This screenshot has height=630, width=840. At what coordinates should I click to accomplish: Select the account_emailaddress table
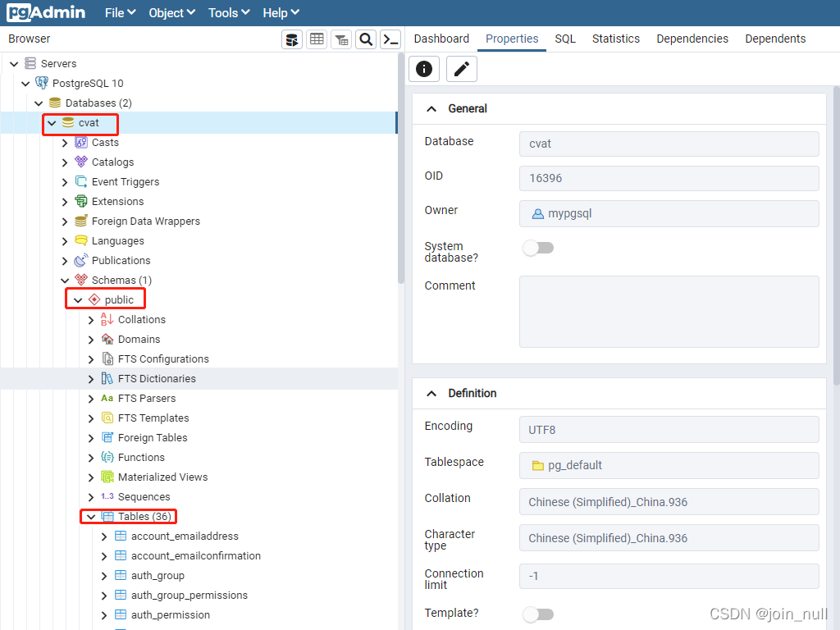click(185, 536)
